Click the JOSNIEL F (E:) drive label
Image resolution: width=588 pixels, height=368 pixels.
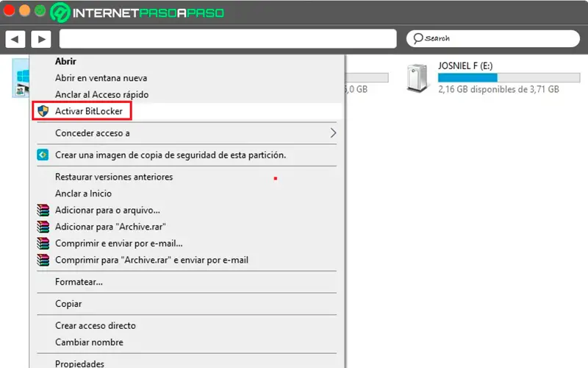(x=465, y=66)
